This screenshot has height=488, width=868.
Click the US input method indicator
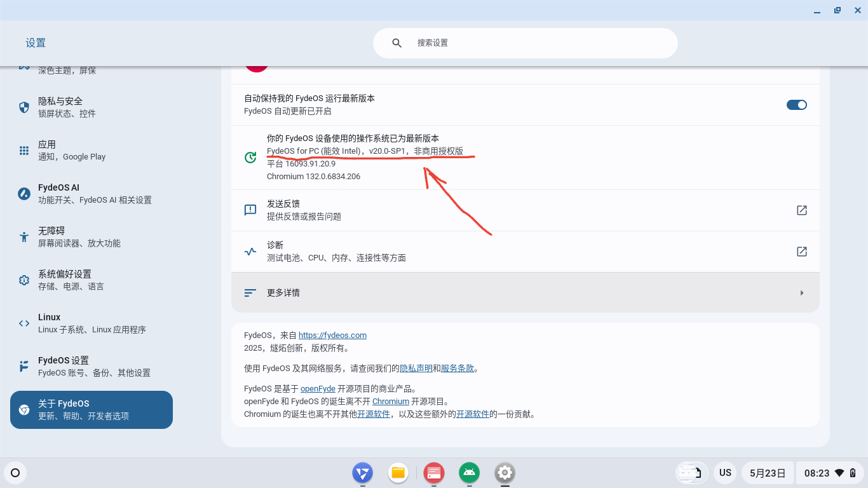725,473
